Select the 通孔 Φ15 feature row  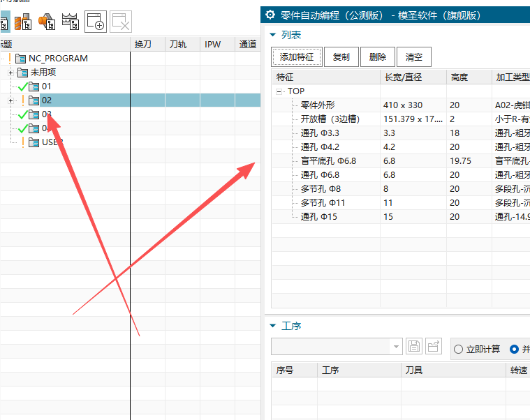(x=318, y=217)
